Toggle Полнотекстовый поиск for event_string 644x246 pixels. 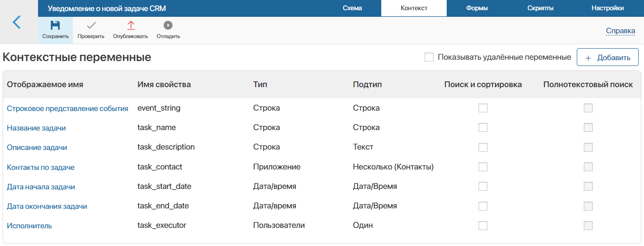click(588, 108)
